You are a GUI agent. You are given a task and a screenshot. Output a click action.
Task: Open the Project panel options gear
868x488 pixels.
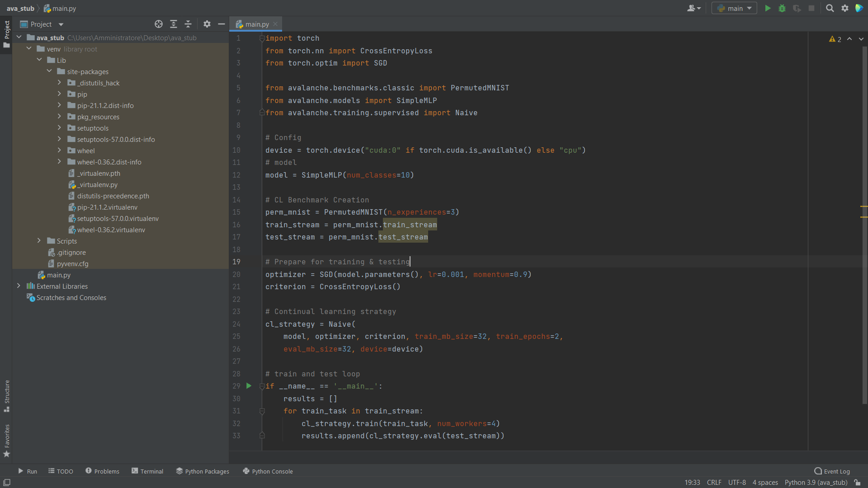(207, 24)
